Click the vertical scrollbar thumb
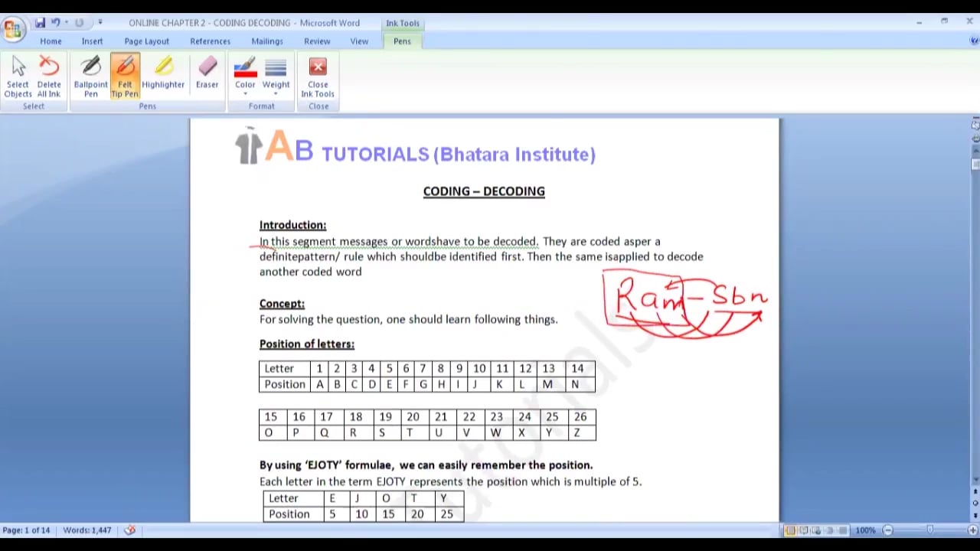The height and width of the screenshot is (551, 980). click(x=975, y=165)
